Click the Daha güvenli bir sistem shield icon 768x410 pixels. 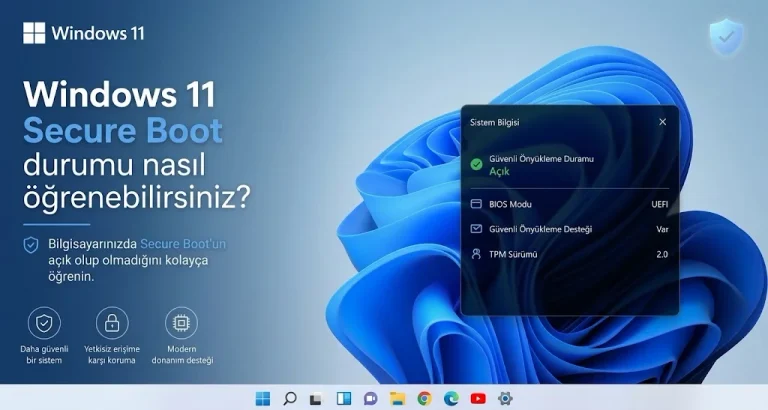[x=44, y=323]
